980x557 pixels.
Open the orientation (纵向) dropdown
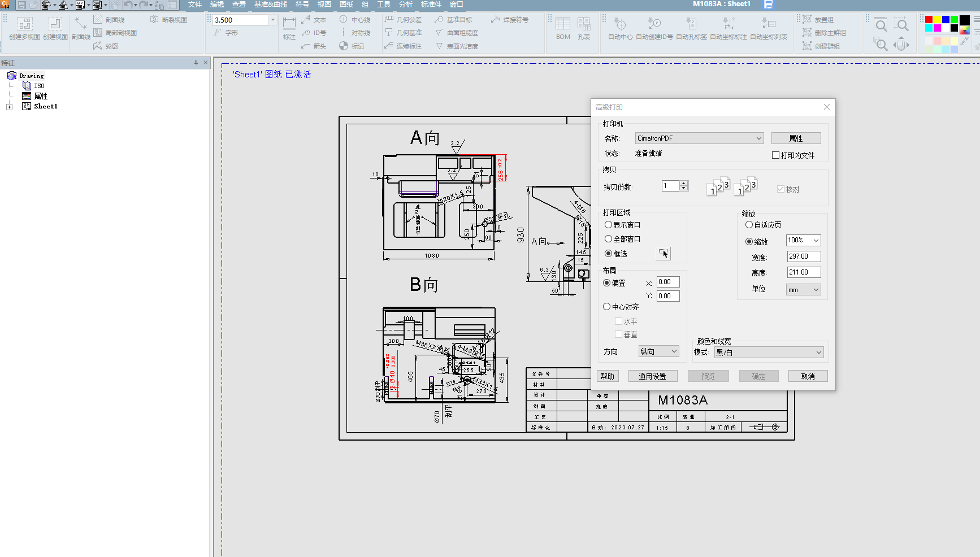tap(658, 351)
